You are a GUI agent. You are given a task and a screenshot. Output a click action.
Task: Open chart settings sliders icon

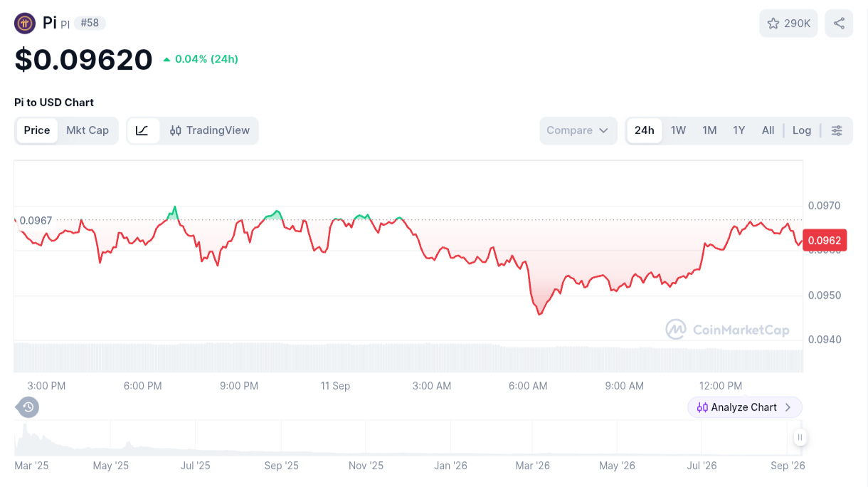coord(837,130)
